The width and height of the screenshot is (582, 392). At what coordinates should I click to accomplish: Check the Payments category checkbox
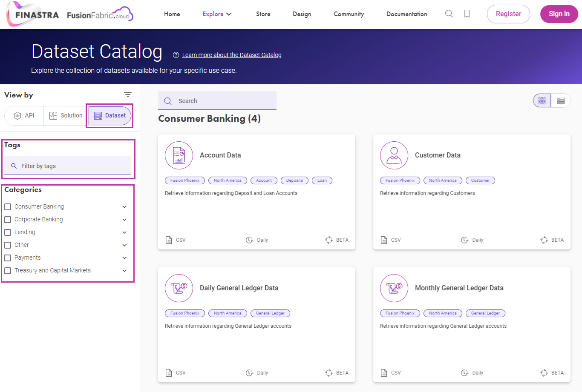(8, 258)
